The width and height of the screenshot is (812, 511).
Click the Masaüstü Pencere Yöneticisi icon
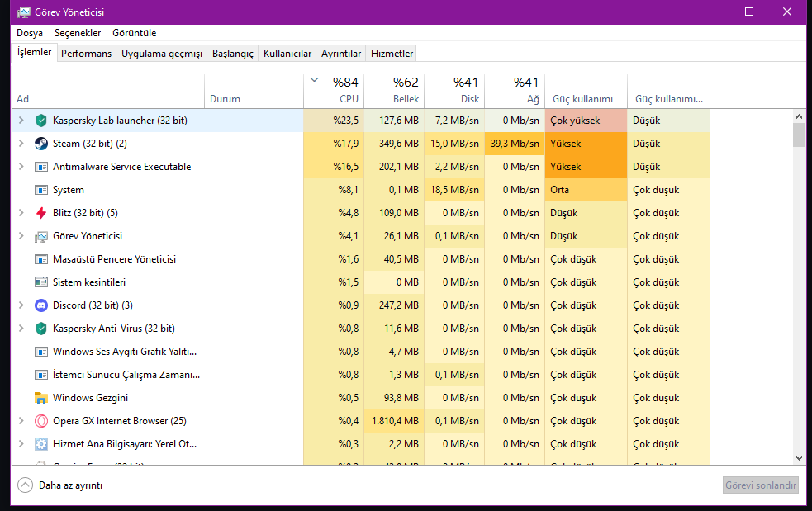click(41, 259)
